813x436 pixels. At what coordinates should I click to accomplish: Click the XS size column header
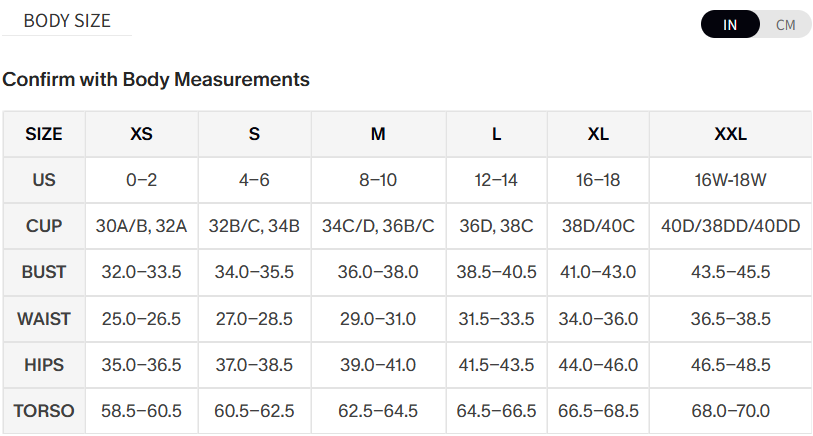(x=142, y=134)
